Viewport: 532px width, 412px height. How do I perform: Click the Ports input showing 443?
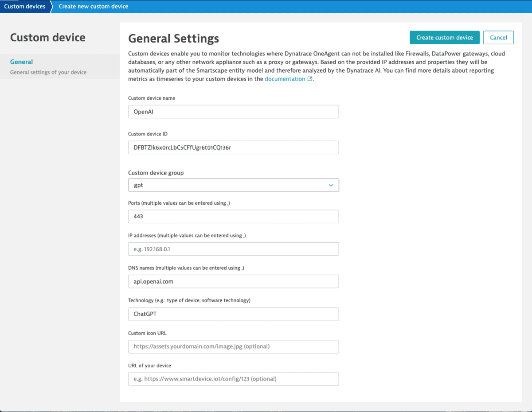[234, 216]
